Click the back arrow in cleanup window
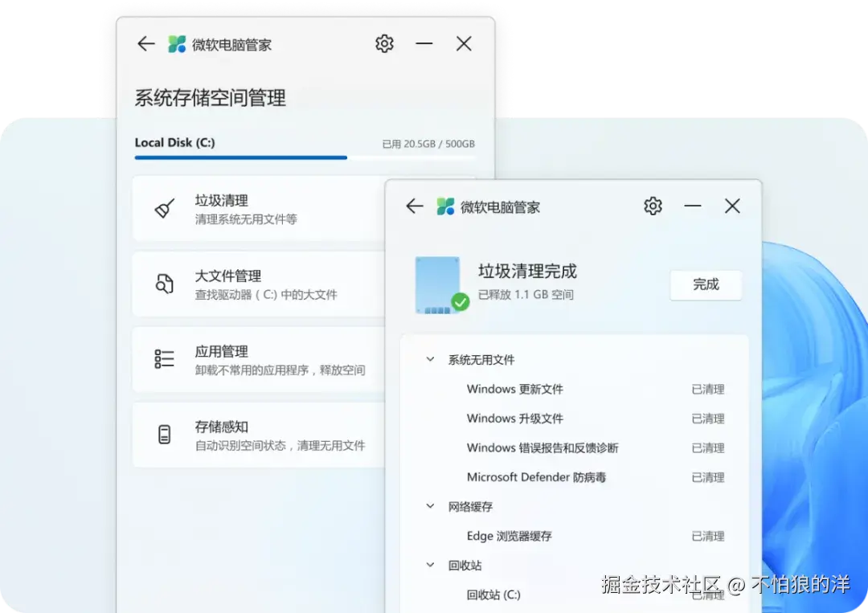The height and width of the screenshot is (613, 868). [x=415, y=206]
